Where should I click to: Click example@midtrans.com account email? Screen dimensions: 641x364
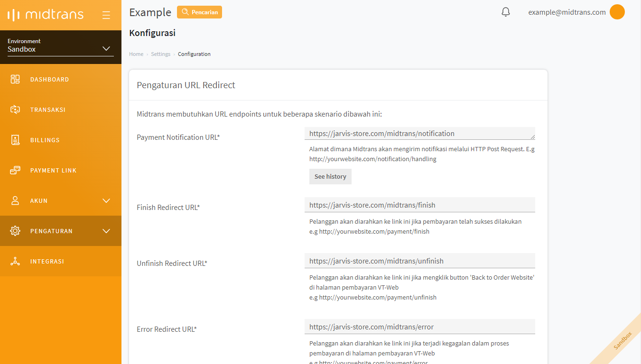point(567,12)
